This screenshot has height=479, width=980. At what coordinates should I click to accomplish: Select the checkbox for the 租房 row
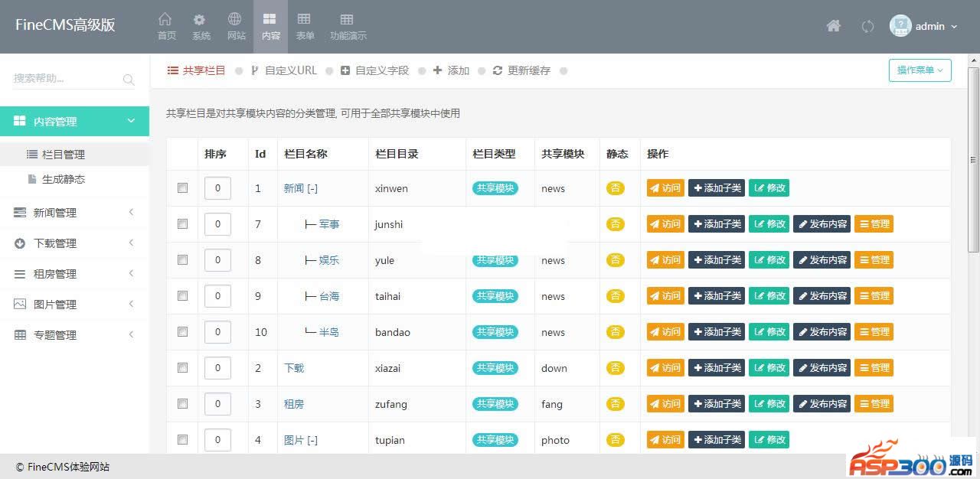(x=182, y=404)
